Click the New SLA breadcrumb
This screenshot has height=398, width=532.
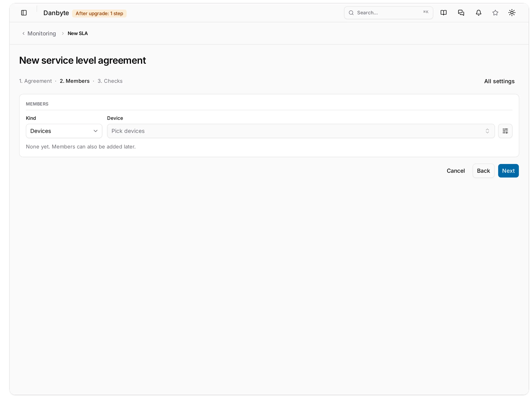[x=78, y=33]
